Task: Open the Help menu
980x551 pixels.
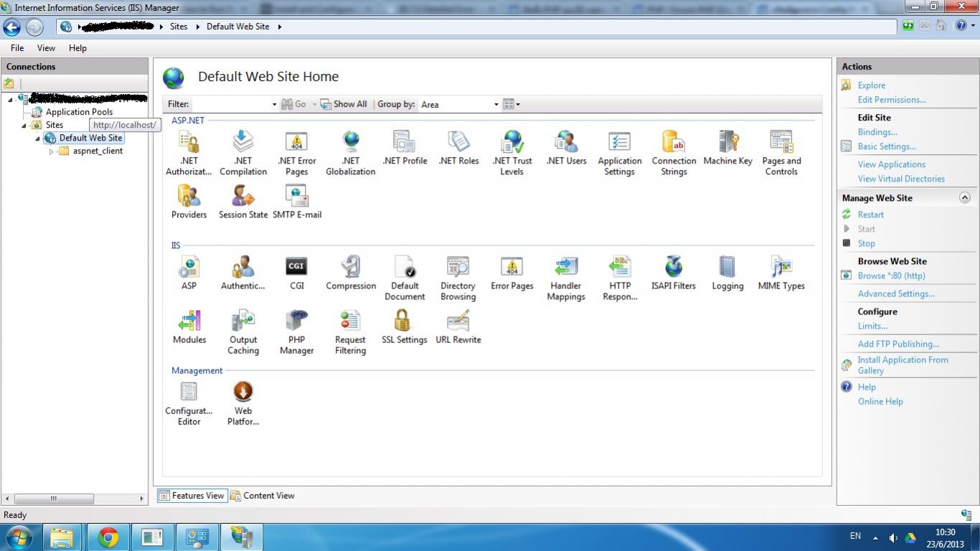Action: (77, 48)
